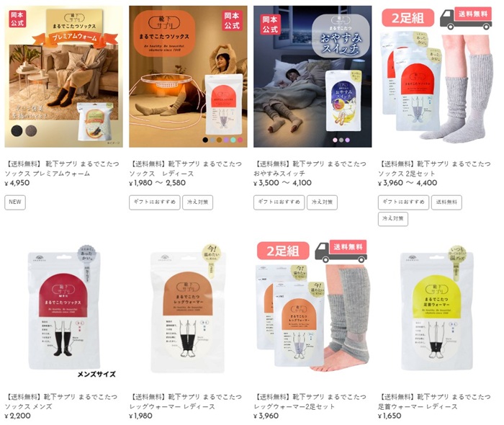Click the 岡本公式 badge on Oyasumi Switch image
Viewport: 504px width, 425px height.
[270, 24]
